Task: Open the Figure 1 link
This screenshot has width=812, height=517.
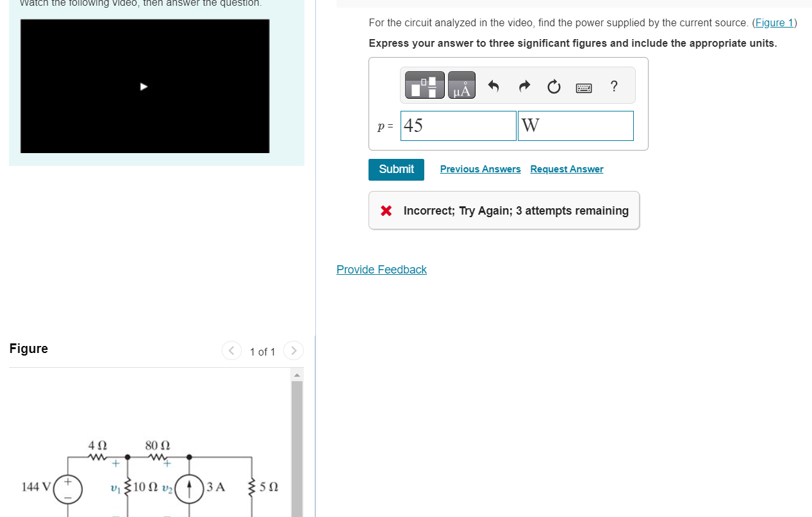Action: 774,22
